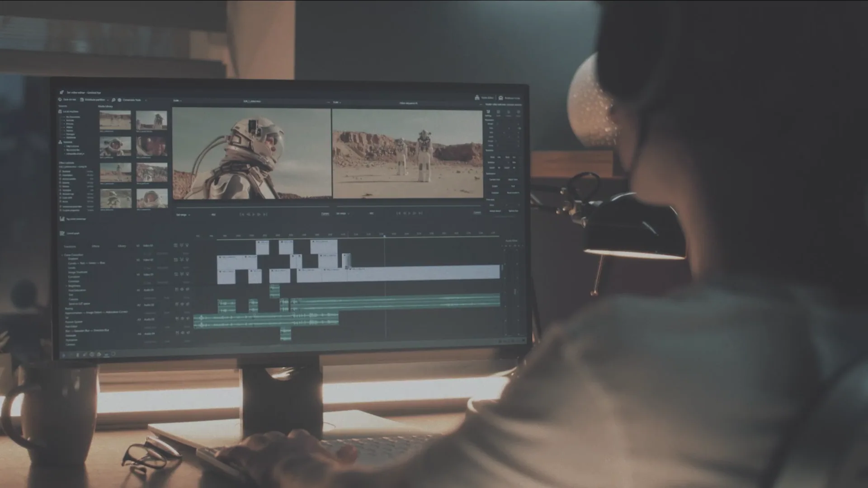Image resolution: width=868 pixels, height=488 pixels.
Task: Select the thumbnail of close-up face in helmet
Action: 152,146
